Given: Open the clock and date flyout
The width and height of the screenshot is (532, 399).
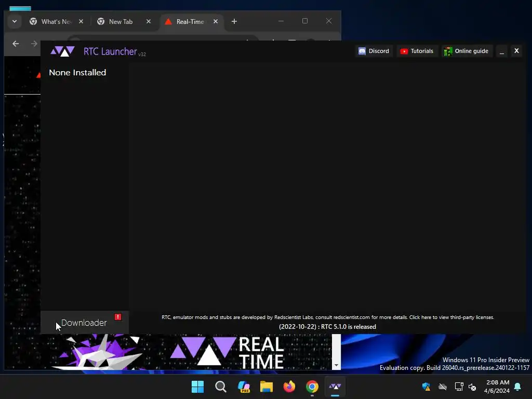Looking at the screenshot, I should (497, 387).
